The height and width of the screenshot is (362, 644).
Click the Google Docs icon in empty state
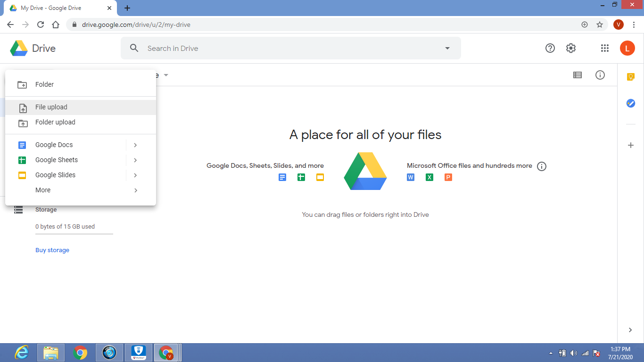point(282,177)
